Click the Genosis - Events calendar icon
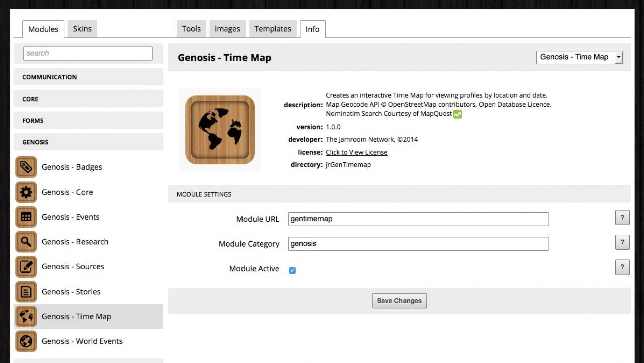Image resolution: width=644 pixels, height=363 pixels. click(26, 217)
